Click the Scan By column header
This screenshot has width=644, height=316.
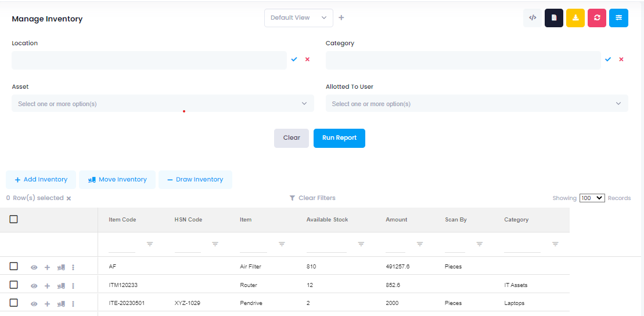[456, 220]
